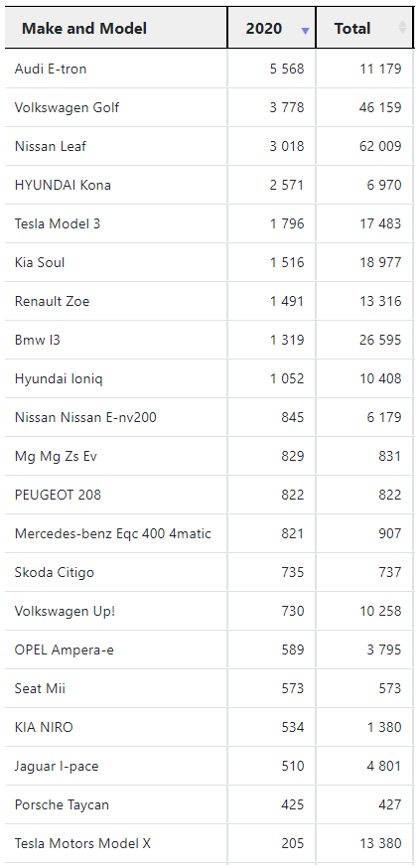Screen dimensions: 419x868
Task: Click the Kia Soul 2020 value 1 516
Action: click(287, 262)
